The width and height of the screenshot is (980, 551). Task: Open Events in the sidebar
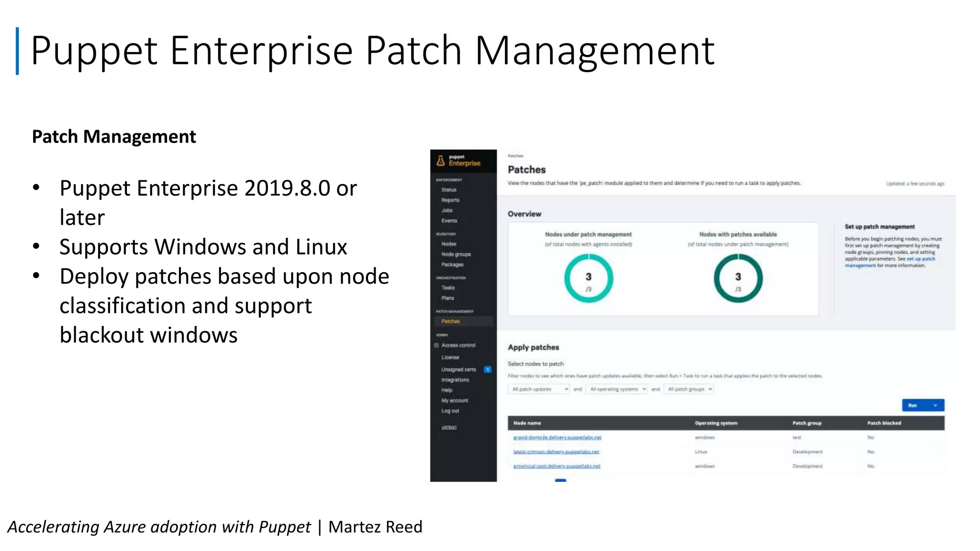pyautogui.click(x=449, y=220)
